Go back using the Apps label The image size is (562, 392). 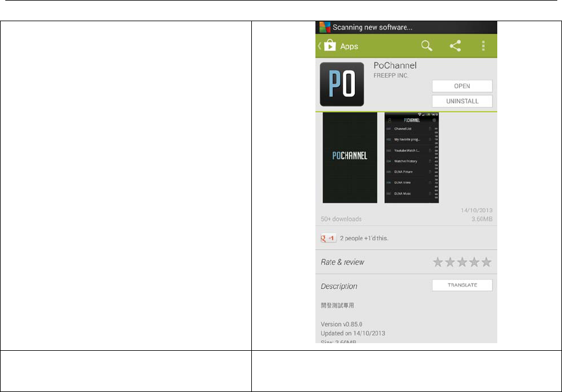(349, 46)
